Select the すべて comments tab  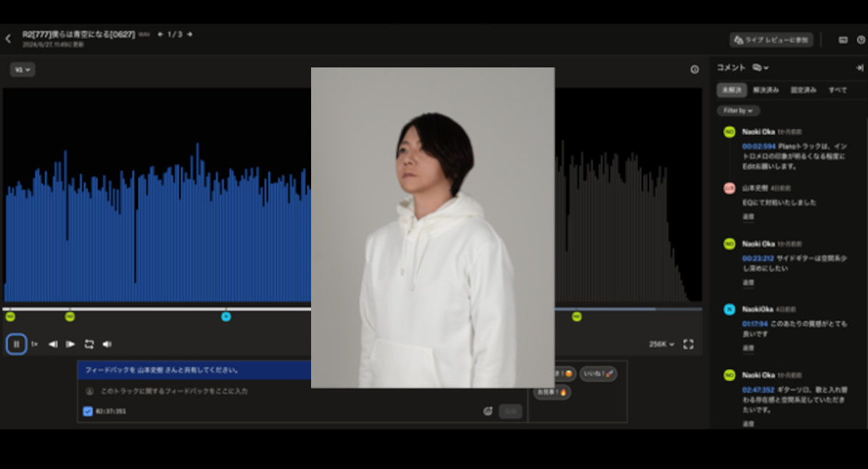pos(838,90)
